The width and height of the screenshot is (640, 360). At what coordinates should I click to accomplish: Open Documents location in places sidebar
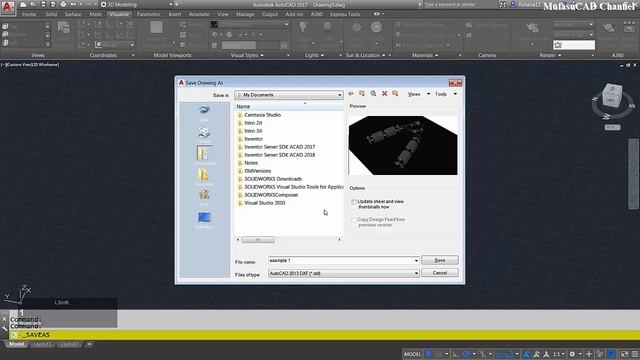204,156
